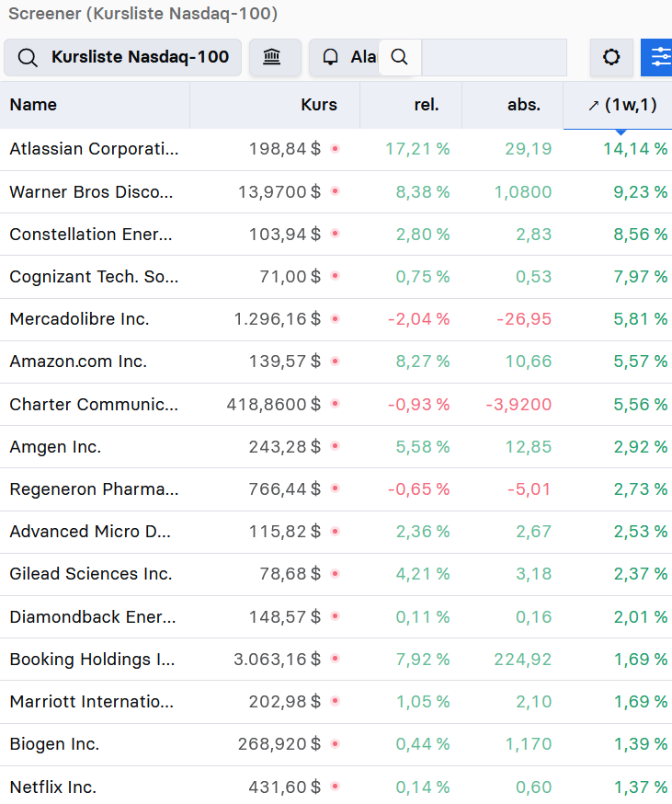Click the red status dot in the Atlassian row
This screenshot has height=804, width=672.
click(336, 148)
